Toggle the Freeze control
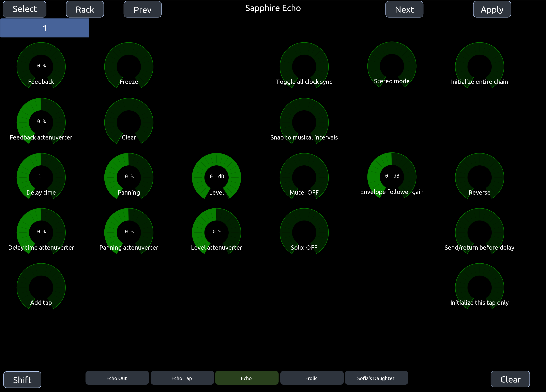Viewport: 546px width, 392px height. [128, 66]
